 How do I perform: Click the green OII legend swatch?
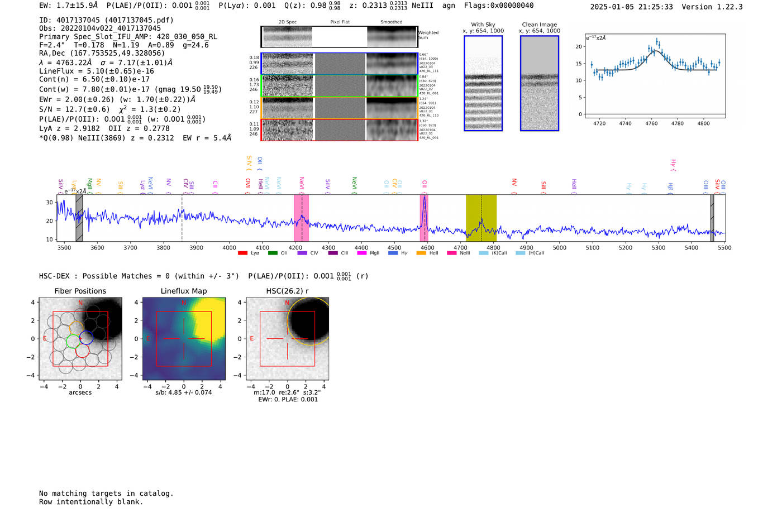click(273, 253)
